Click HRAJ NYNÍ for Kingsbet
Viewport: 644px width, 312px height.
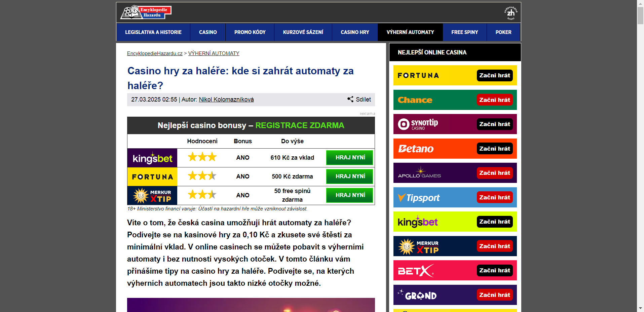[350, 158]
